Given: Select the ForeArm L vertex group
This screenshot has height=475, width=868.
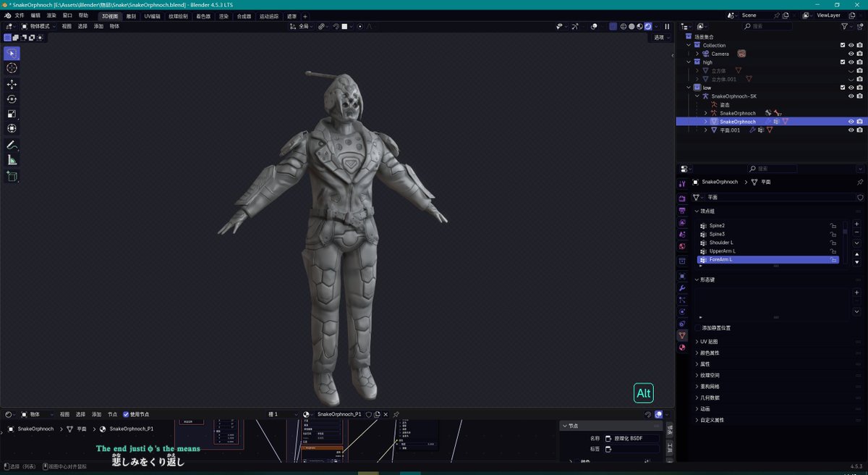Looking at the screenshot, I should tap(768, 259).
